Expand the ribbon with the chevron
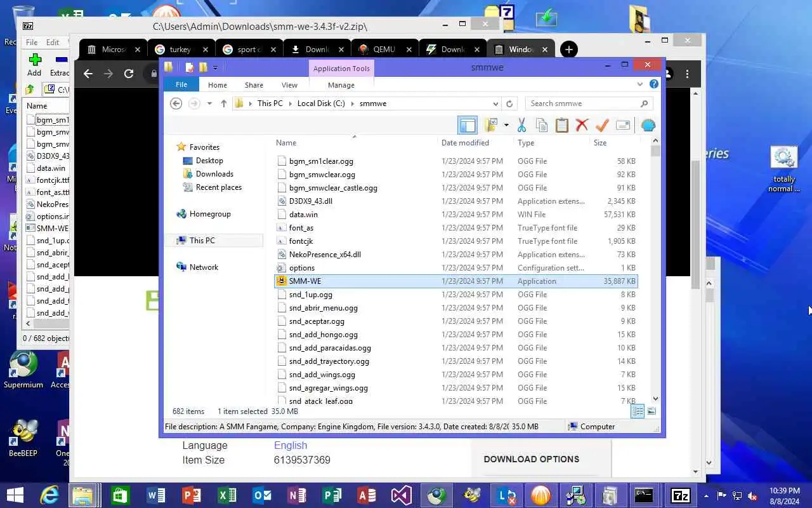812x508 pixels. pos(639,84)
